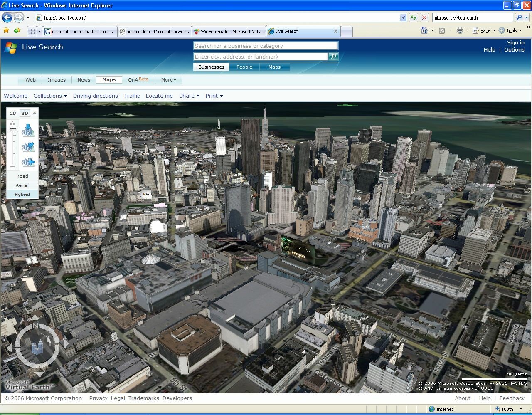Open a new blank browser tab

pos(347,31)
